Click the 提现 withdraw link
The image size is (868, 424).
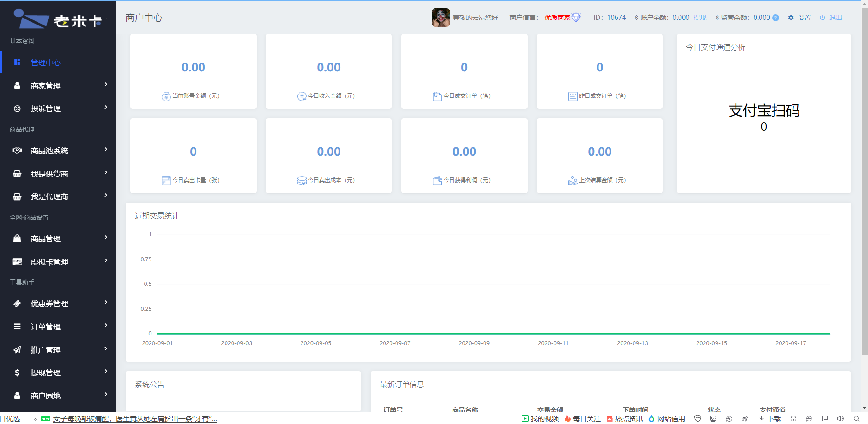point(699,18)
